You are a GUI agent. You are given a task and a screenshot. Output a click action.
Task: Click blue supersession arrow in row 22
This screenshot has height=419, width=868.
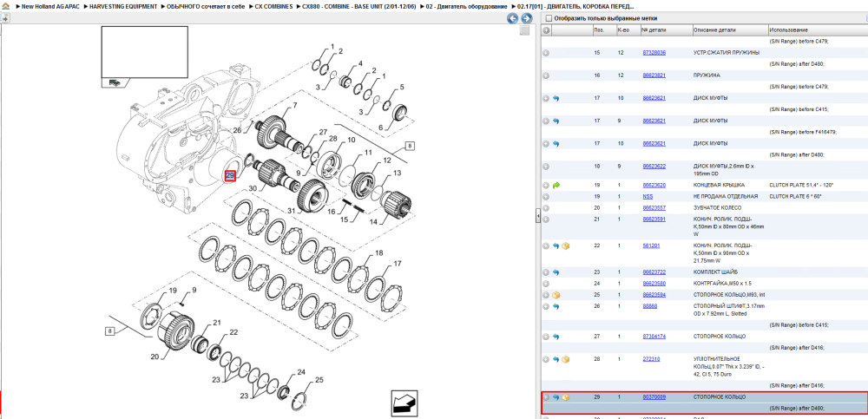[556, 246]
